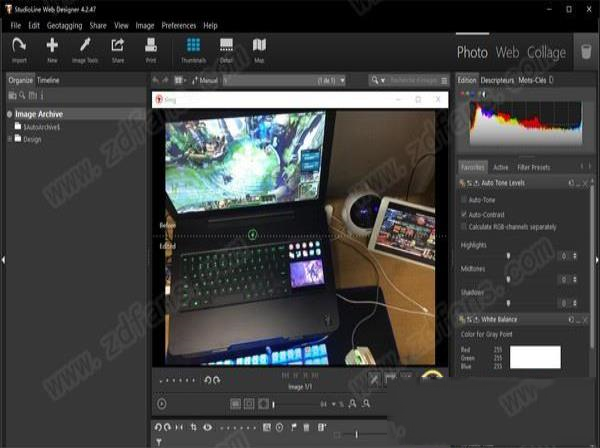Switch to Detail view
Image resolution: width=600 pixels, height=448 pixels.
click(227, 46)
